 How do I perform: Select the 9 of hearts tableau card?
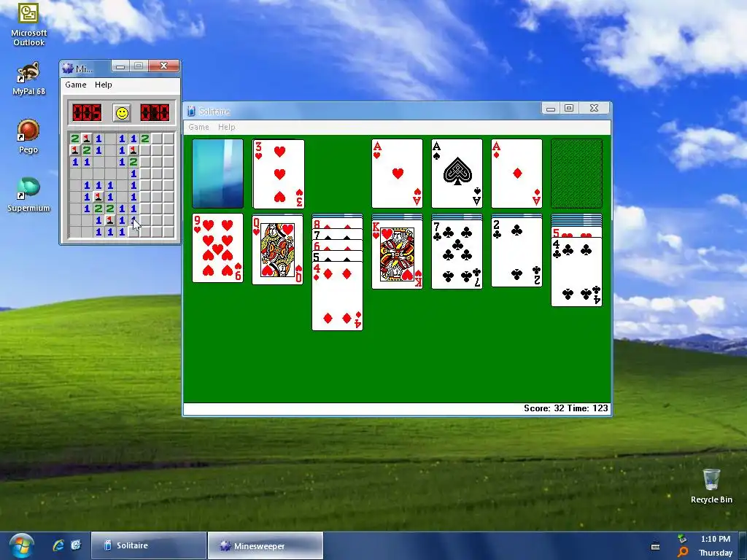(217, 248)
